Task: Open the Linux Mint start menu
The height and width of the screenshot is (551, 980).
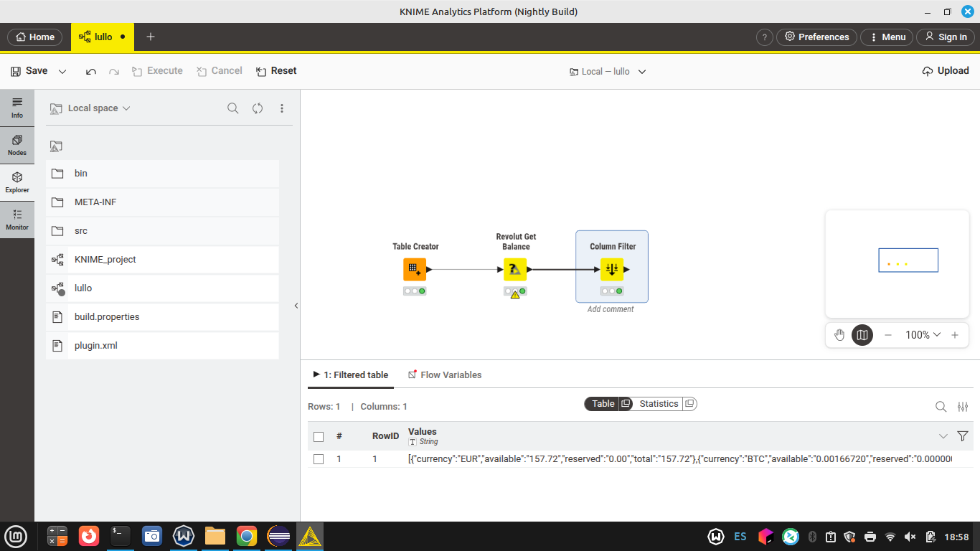Action: click(16, 536)
